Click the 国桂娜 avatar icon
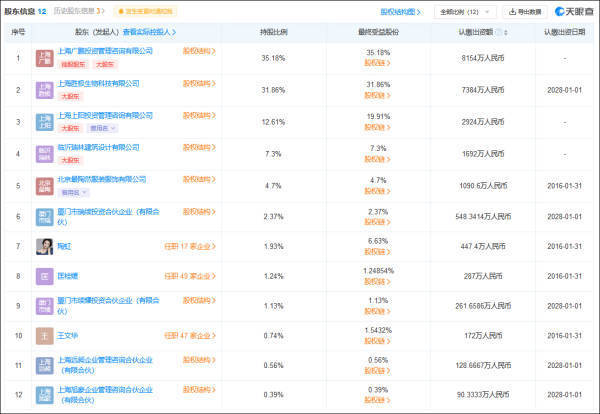 [46, 275]
